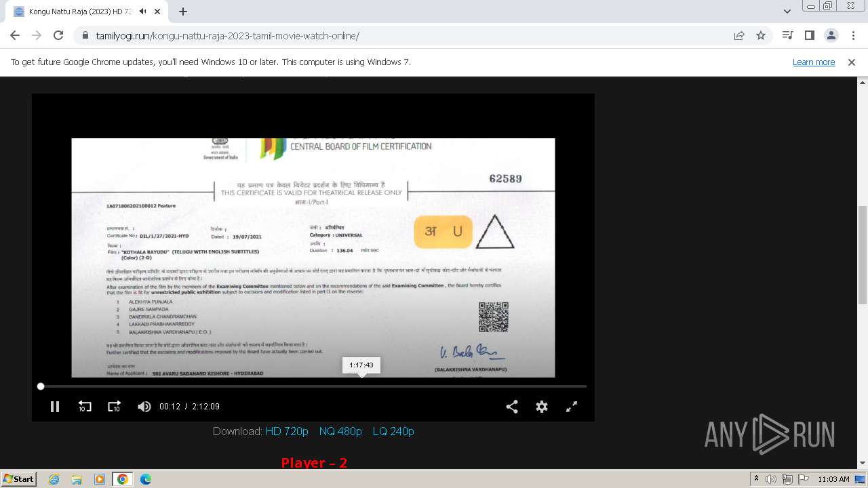Open the Chrome profile menu
This screenshot has height=488, width=868.
click(x=831, y=36)
